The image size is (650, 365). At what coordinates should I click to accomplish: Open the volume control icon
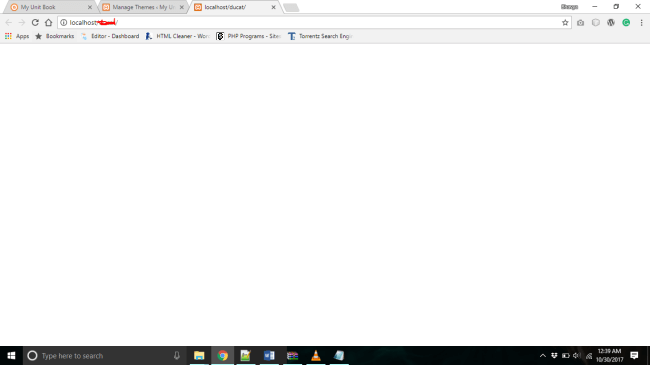click(577, 355)
